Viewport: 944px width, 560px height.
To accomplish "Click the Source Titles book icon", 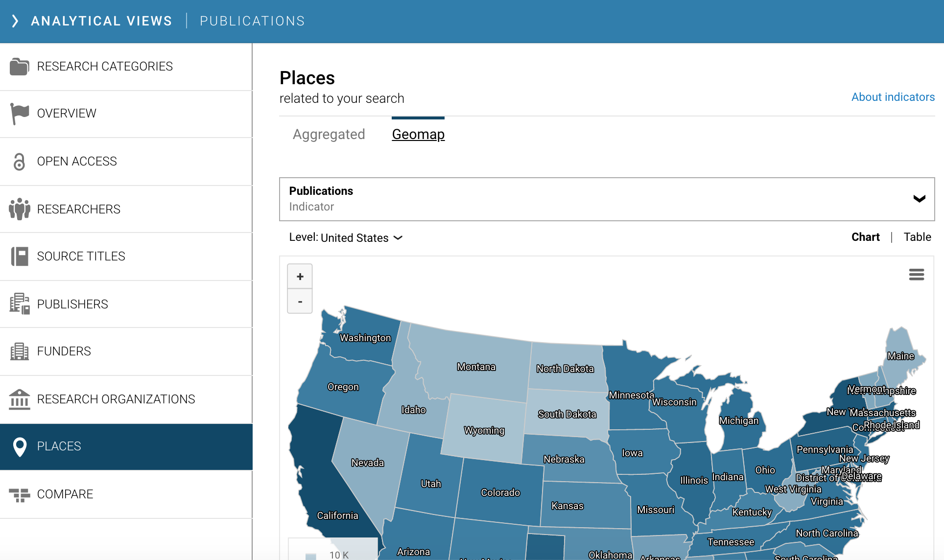I will [x=20, y=257].
